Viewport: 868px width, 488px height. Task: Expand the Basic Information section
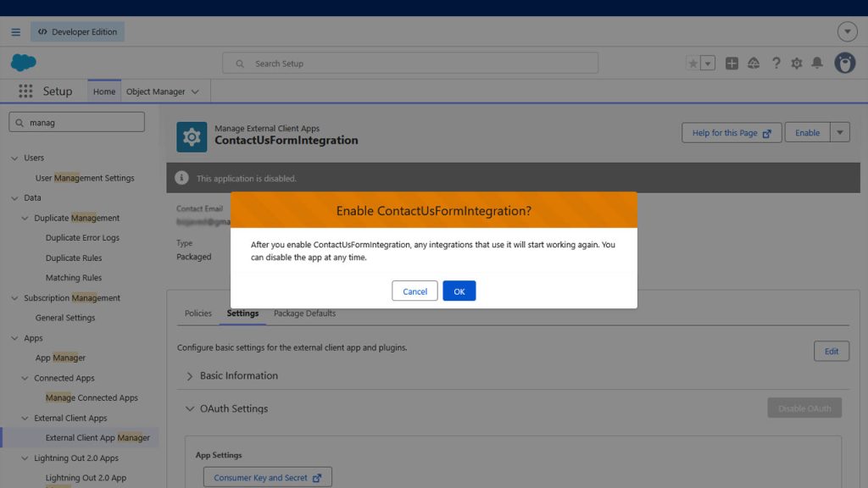(189, 376)
